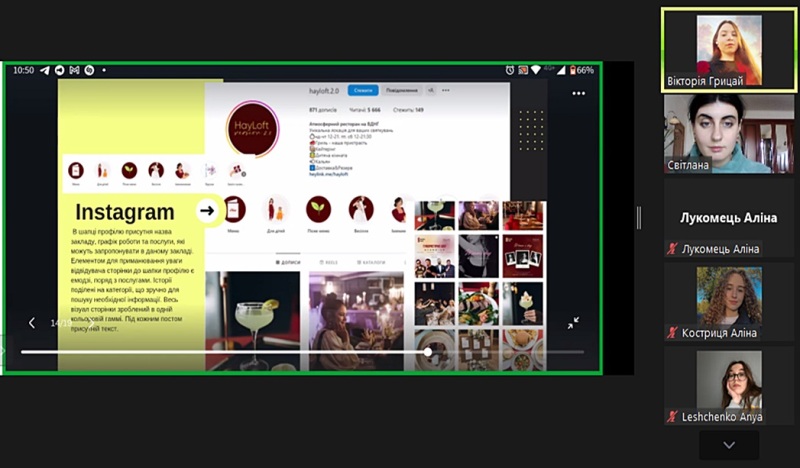
Task: Tap the Wi-Fi icon in the status bar
Action: pyautogui.click(x=536, y=70)
